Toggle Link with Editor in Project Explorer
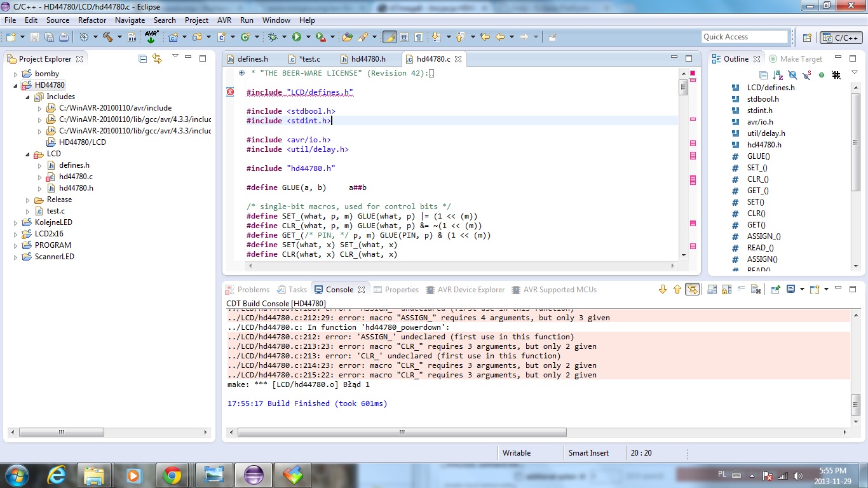This screenshot has width=868, height=488. [157, 58]
